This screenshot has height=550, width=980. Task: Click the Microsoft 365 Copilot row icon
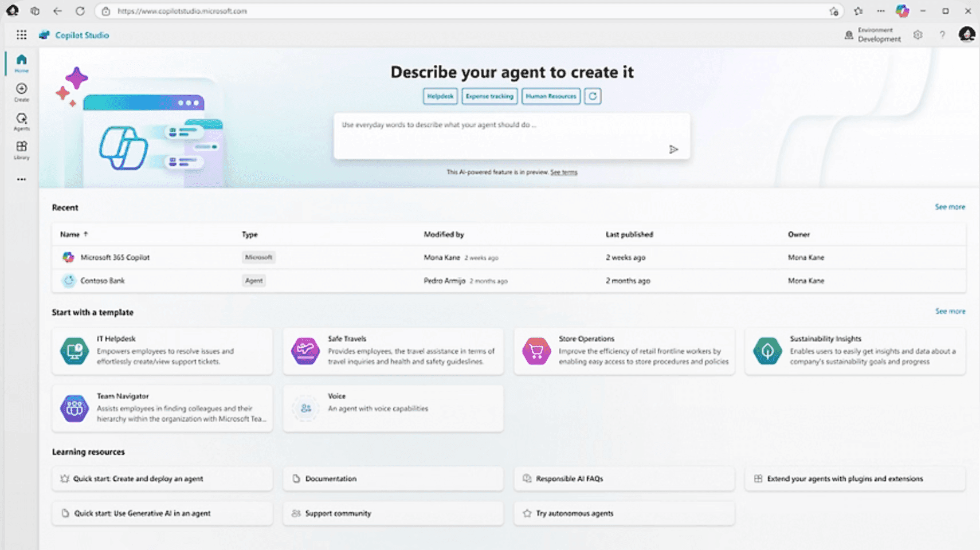click(68, 257)
